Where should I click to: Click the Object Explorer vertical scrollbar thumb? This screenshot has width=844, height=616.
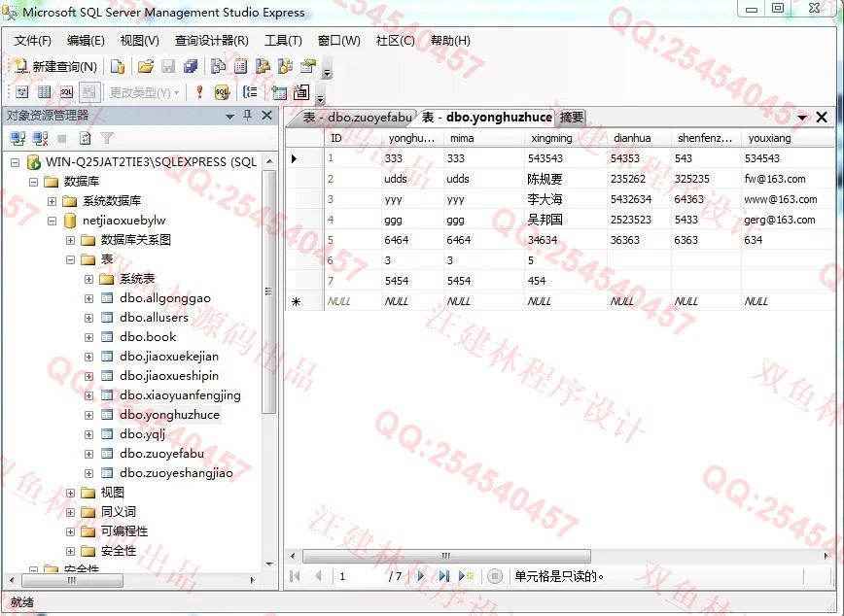[x=269, y=291]
